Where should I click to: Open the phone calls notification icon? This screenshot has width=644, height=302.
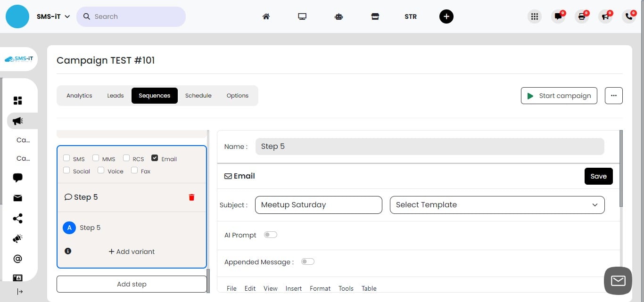point(628,16)
